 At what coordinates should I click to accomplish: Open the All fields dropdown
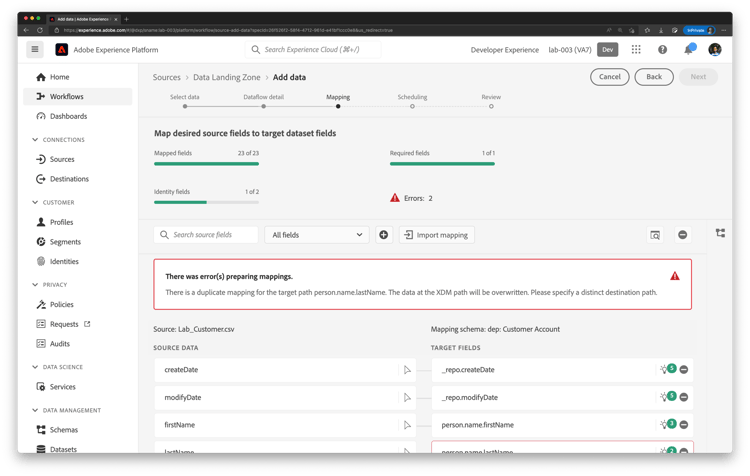[x=317, y=235]
